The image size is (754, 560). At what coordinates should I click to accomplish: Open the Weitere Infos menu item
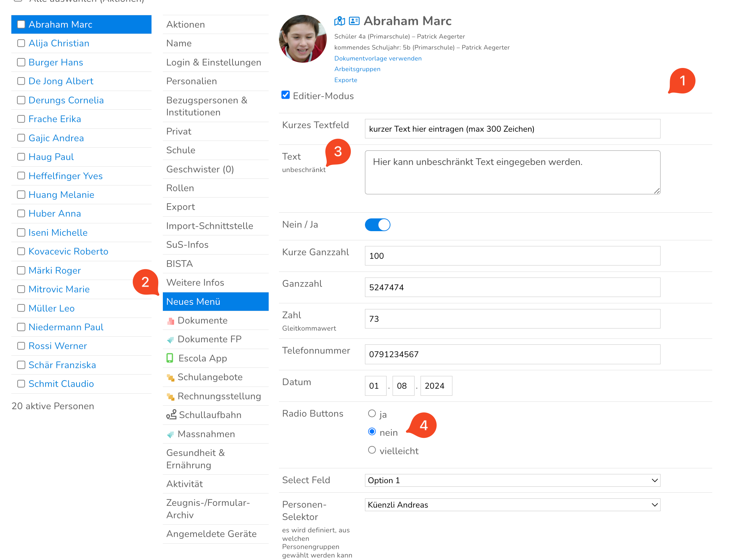pos(195,282)
